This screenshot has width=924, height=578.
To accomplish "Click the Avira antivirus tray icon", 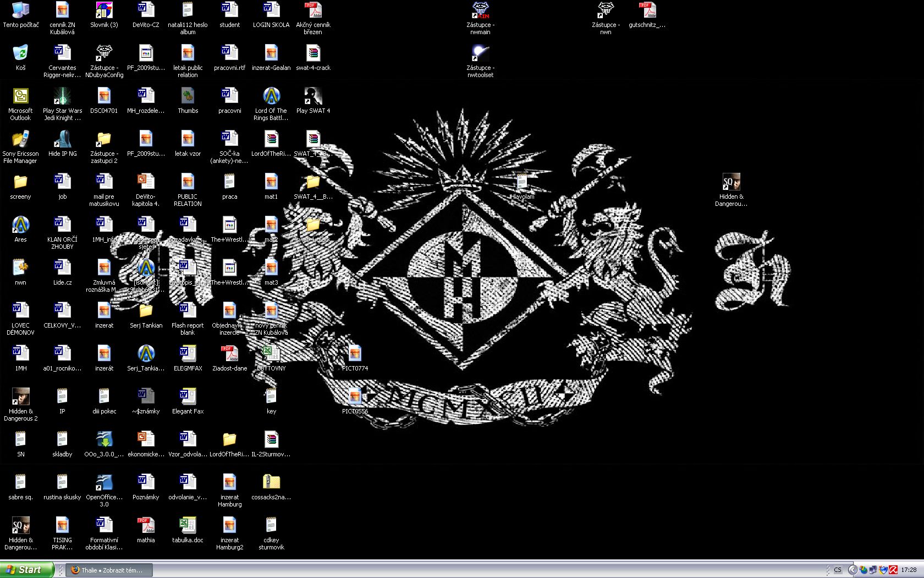I will point(894,570).
